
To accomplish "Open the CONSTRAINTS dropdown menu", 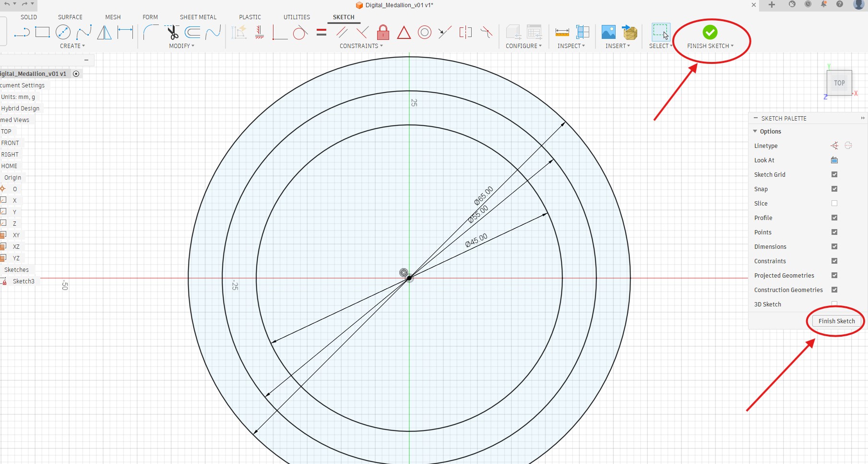I will 361,46.
